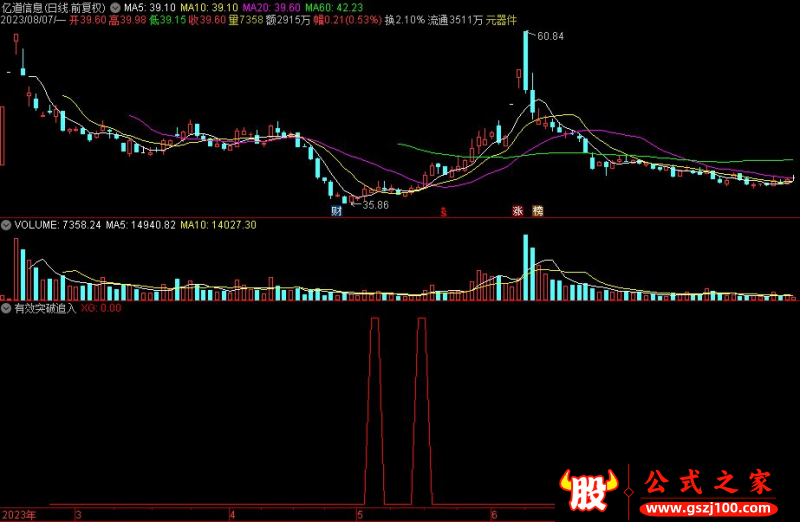Click the date 2023/08/07 in info line
The height and width of the screenshot is (522, 800).
[28, 20]
